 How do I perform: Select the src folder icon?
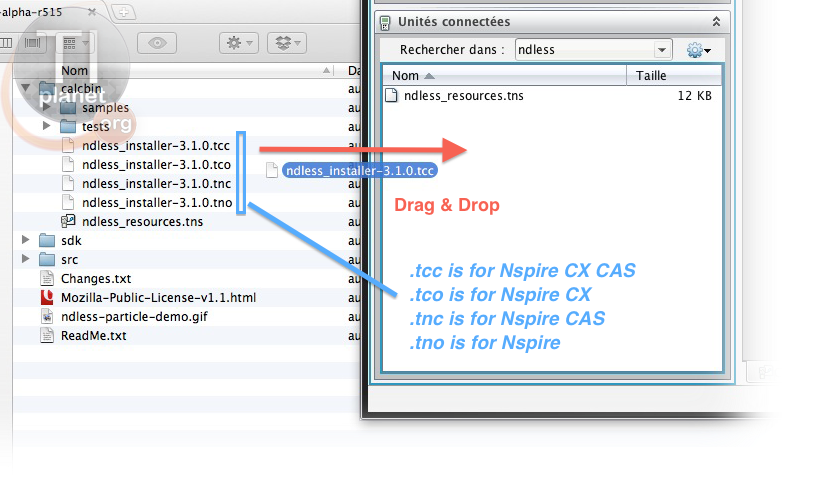coord(47,259)
